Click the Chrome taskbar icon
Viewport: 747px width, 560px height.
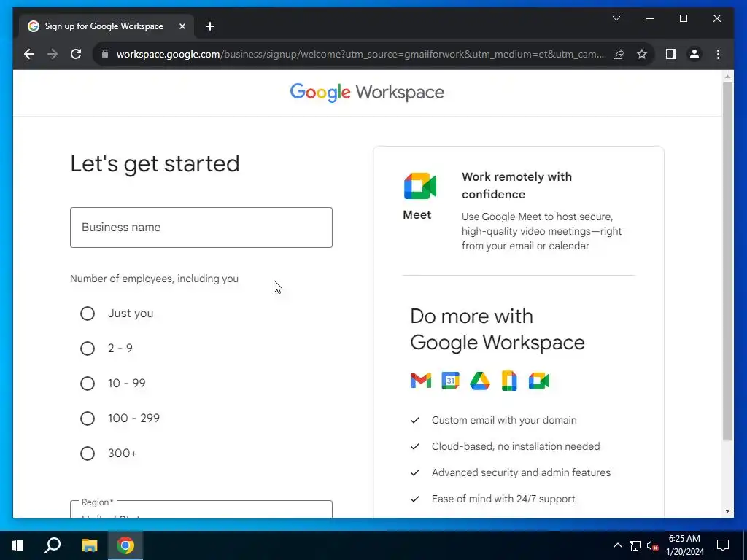click(125, 545)
